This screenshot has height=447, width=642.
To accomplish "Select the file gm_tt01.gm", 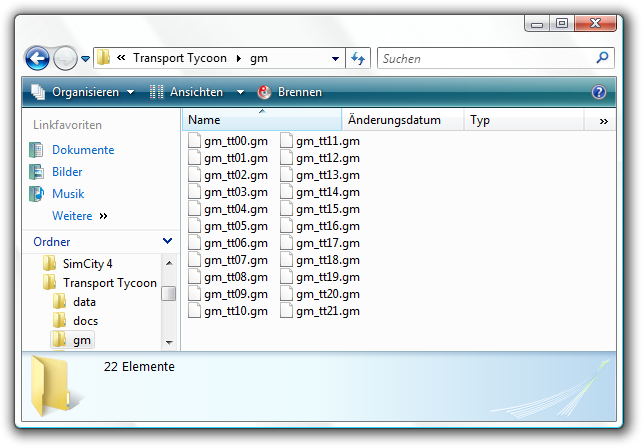I will [x=236, y=158].
